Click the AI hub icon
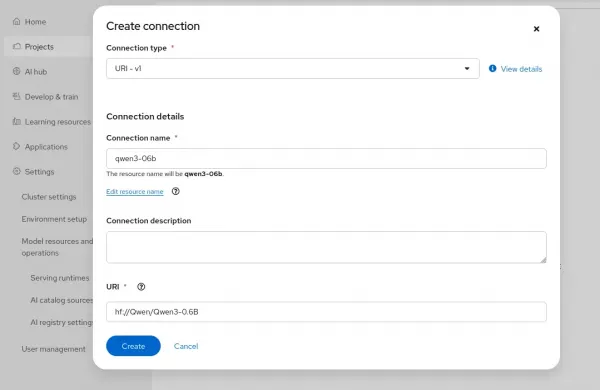600x390 pixels. point(16,71)
